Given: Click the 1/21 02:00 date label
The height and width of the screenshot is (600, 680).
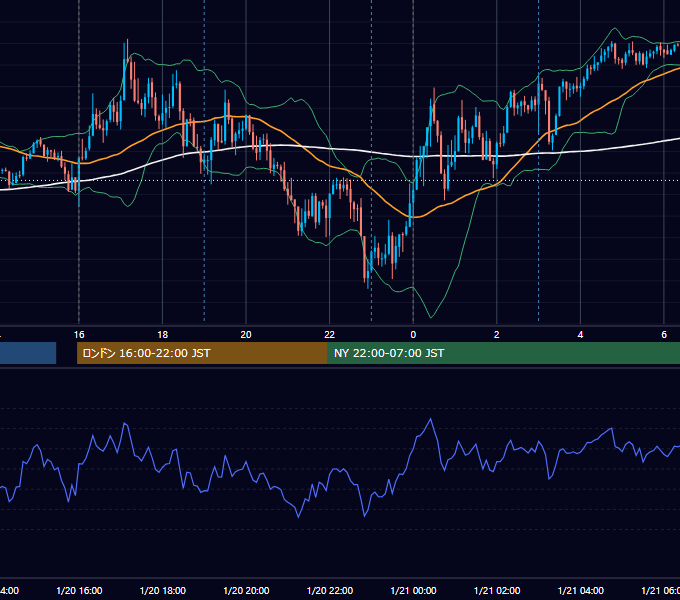Looking at the screenshot, I should pyautogui.click(x=497, y=590).
